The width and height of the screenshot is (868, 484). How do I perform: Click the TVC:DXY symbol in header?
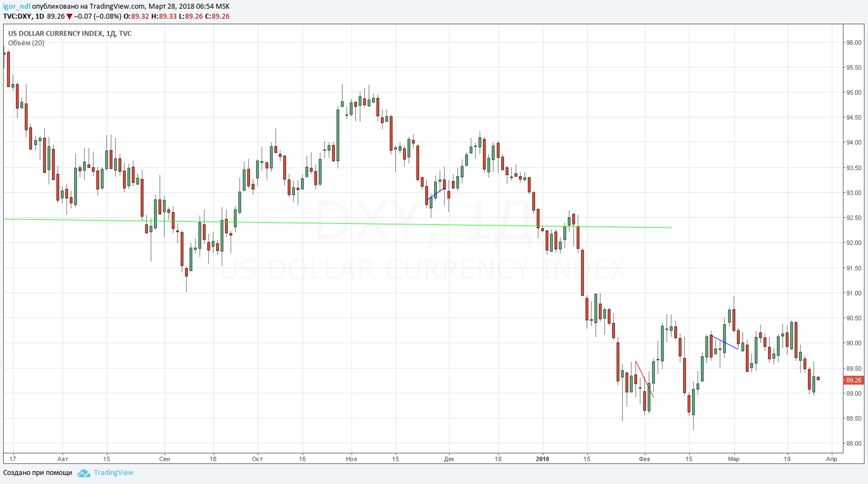[17, 16]
